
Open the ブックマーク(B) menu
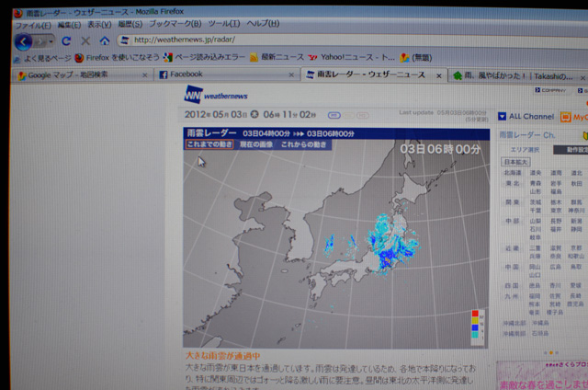(168, 24)
